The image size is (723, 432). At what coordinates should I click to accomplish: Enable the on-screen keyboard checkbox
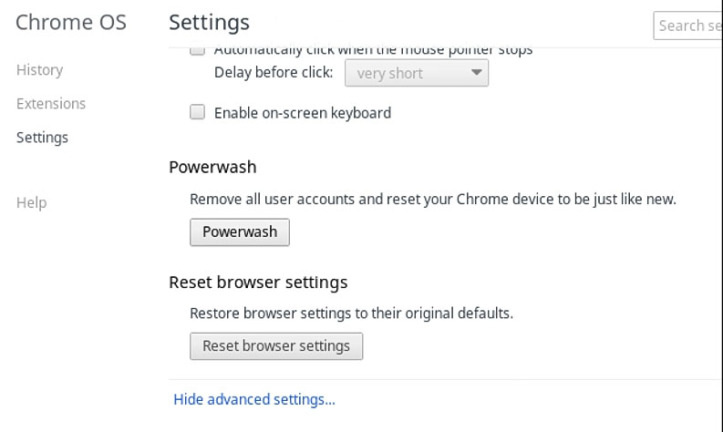pyautogui.click(x=197, y=112)
